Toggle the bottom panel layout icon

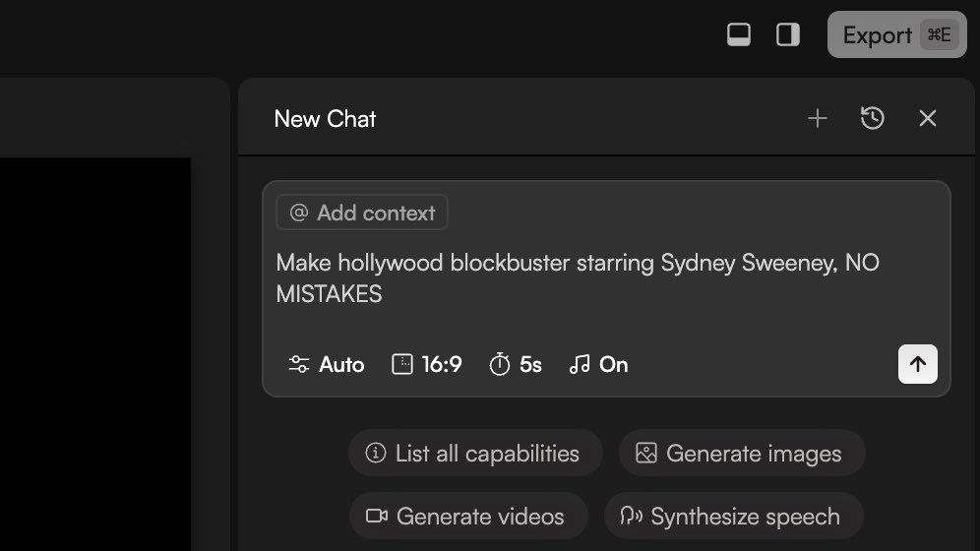tap(739, 34)
